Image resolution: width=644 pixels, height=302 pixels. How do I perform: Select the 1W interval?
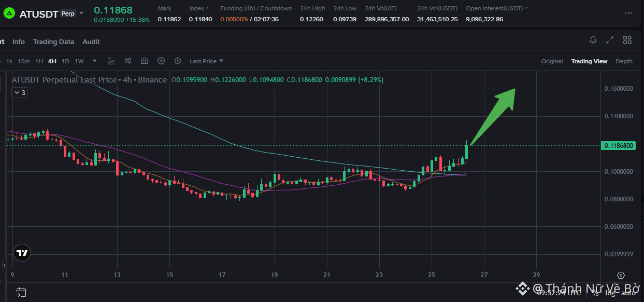coord(79,61)
